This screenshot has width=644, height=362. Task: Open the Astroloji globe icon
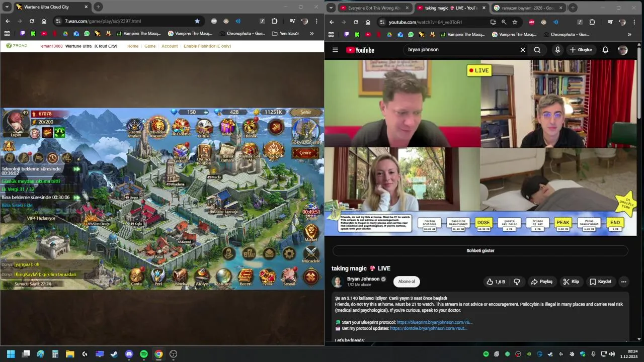223,277
